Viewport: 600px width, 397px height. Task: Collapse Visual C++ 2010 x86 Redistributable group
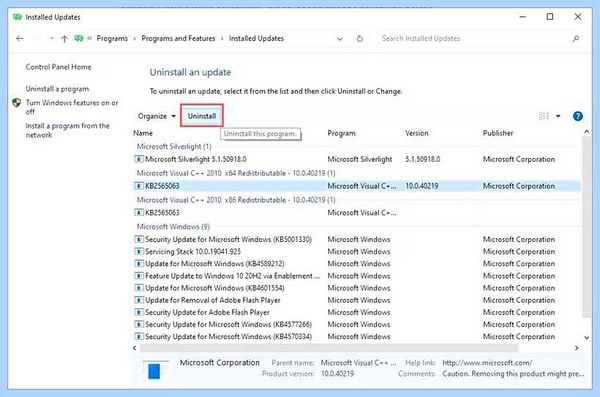point(236,200)
